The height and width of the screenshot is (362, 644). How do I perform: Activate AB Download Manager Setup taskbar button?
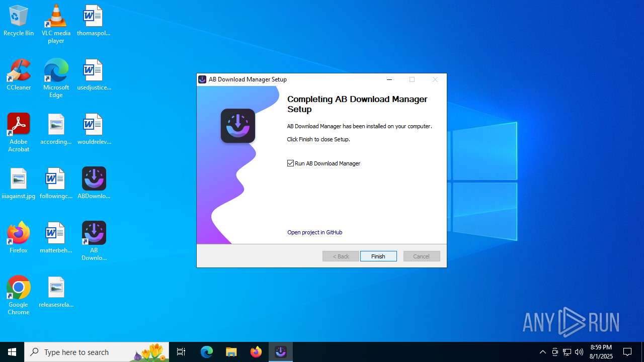tap(281, 352)
